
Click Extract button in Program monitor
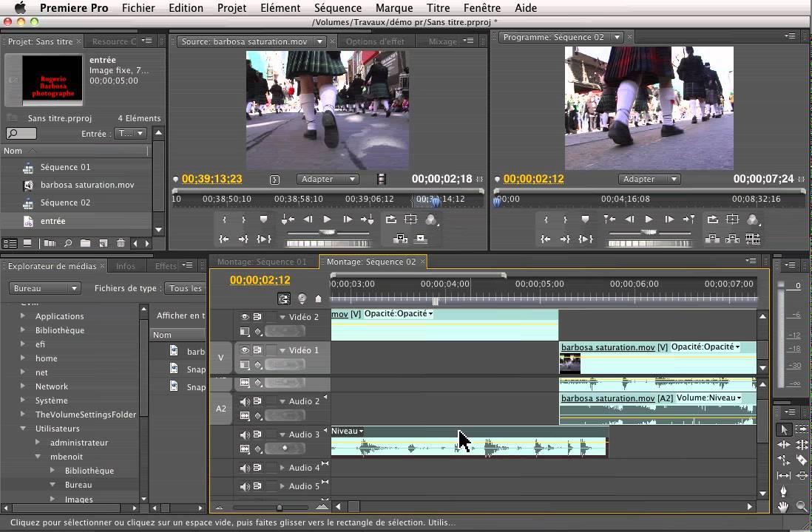click(x=732, y=239)
